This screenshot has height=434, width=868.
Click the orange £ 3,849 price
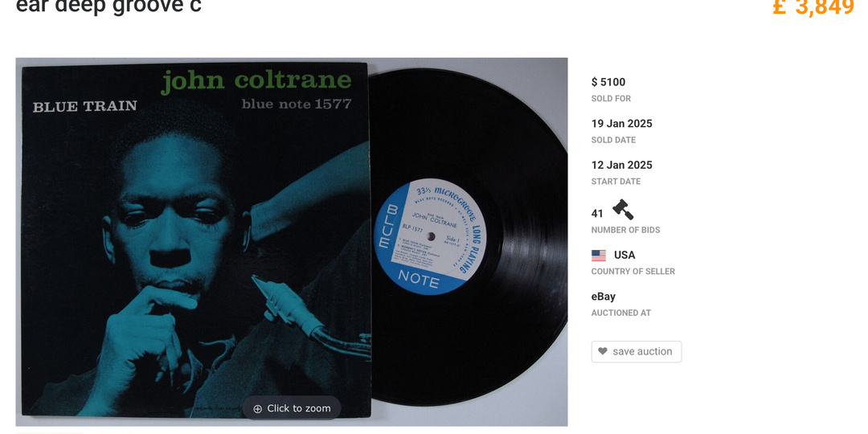click(813, 7)
